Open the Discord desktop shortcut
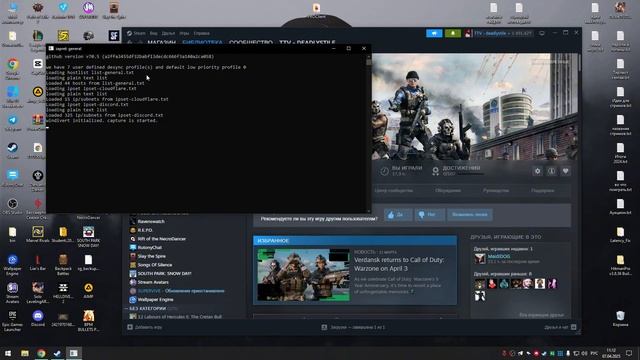 (38, 318)
